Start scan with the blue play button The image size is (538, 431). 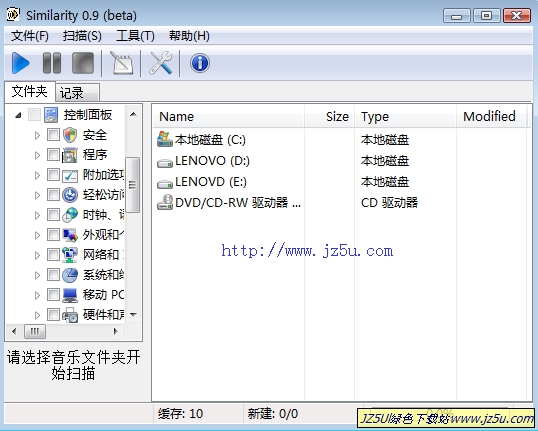[21, 63]
